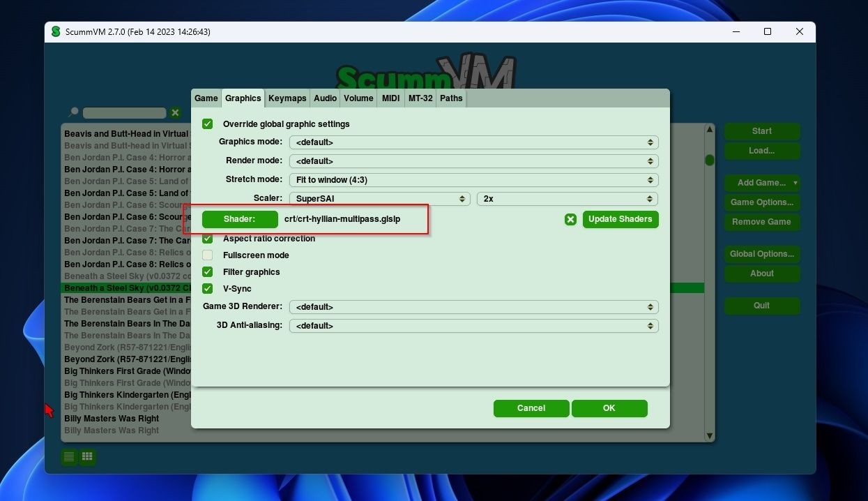The height and width of the screenshot is (501, 868).
Task: Enable Fullscreen mode checkbox
Action: [x=208, y=255]
